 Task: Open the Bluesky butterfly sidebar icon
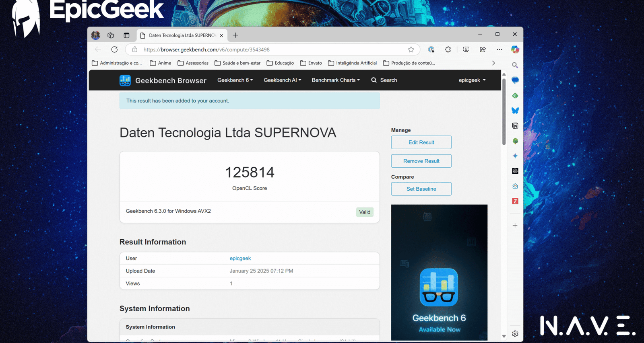tap(515, 111)
